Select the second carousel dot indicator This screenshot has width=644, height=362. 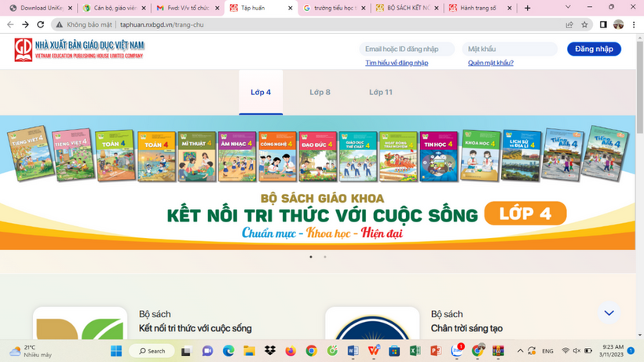(x=325, y=257)
